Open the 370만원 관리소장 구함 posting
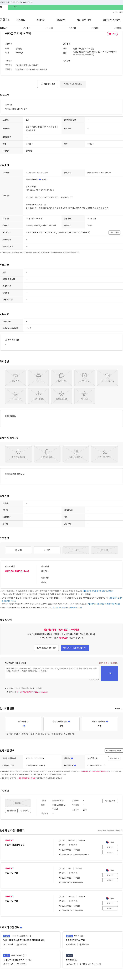 [11, 873]
